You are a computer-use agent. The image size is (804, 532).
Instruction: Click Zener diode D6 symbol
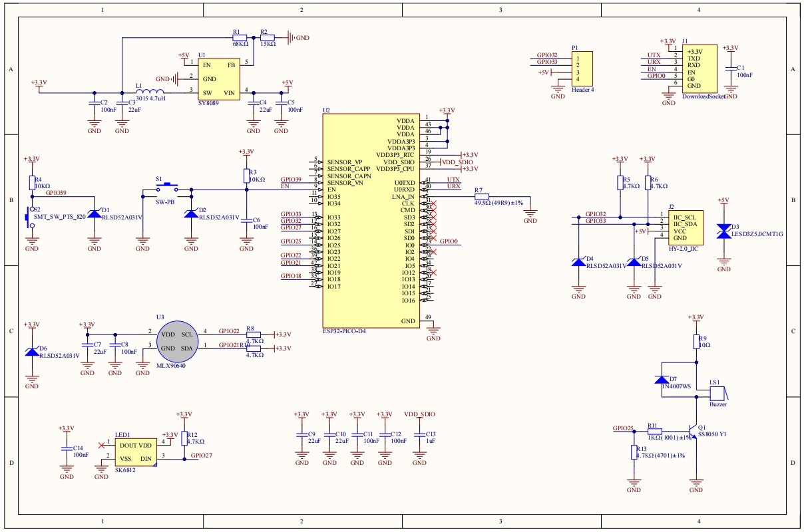[x=31, y=352]
